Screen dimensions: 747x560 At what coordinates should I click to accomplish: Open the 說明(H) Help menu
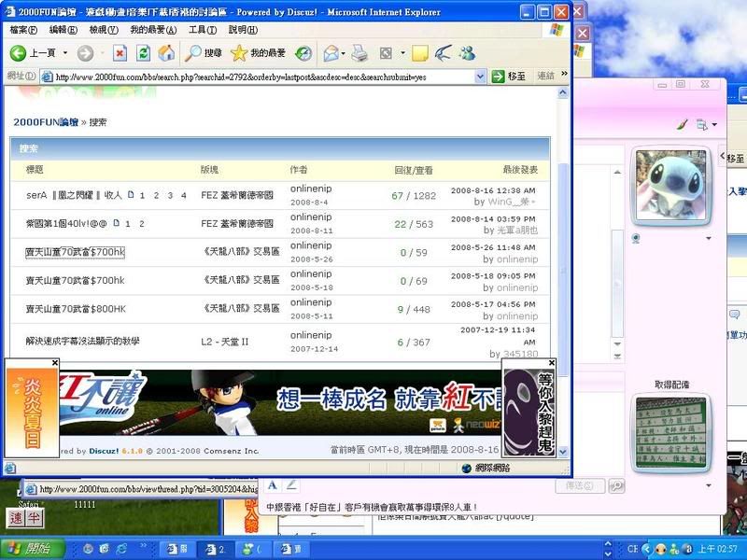point(243,30)
